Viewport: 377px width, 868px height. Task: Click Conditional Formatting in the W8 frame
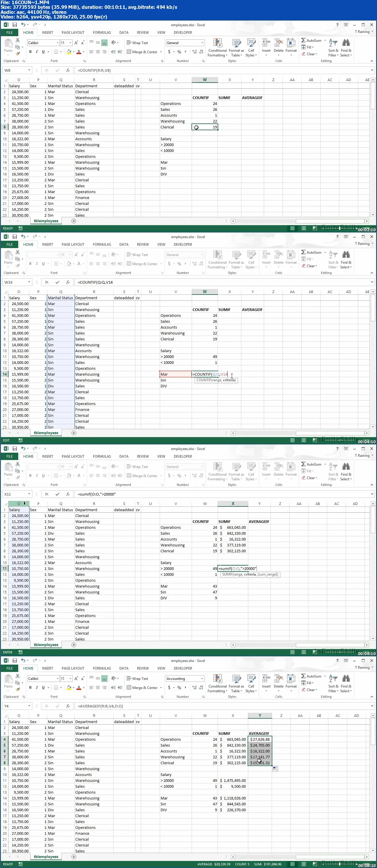[218, 48]
